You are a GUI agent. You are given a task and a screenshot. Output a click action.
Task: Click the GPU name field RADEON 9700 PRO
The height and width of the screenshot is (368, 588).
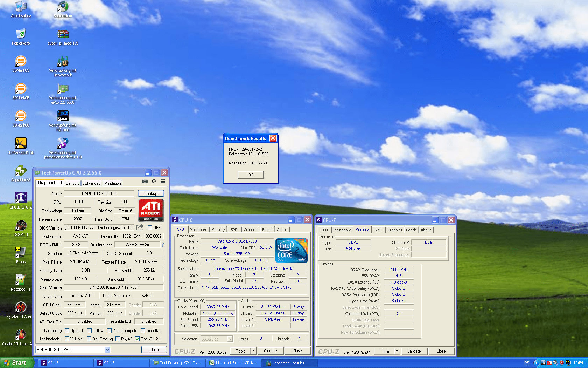pyautogui.click(x=99, y=193)
